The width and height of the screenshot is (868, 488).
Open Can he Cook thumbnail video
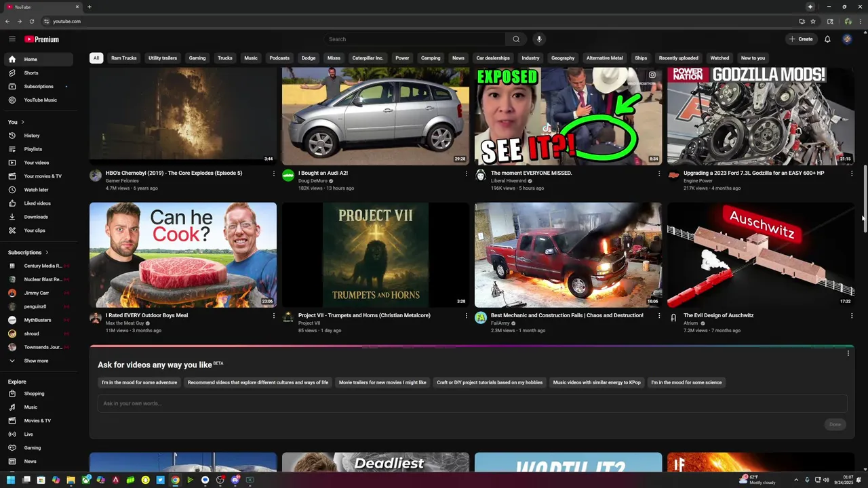[183, 255]
